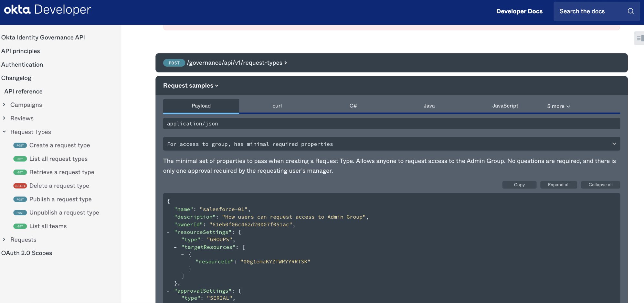Open the table of contents side panel icon
644x303 pixels.
(x=639, y=38)
